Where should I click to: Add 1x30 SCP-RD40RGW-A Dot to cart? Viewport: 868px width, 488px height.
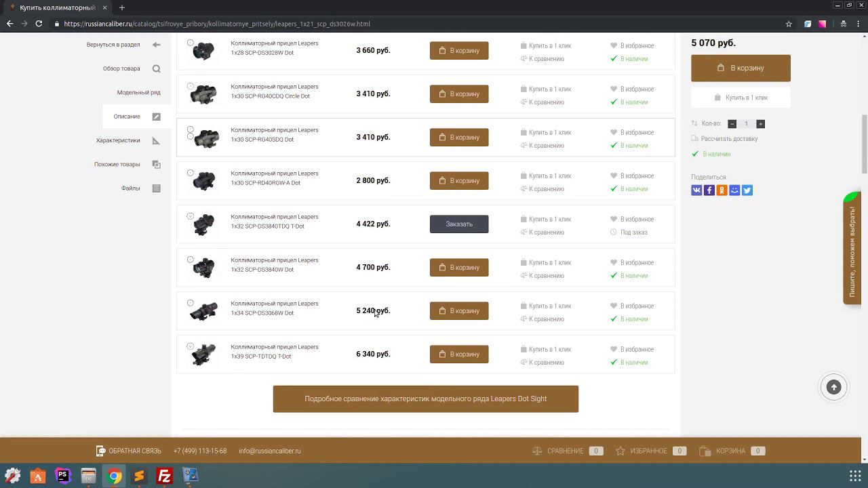pos(459,180)
